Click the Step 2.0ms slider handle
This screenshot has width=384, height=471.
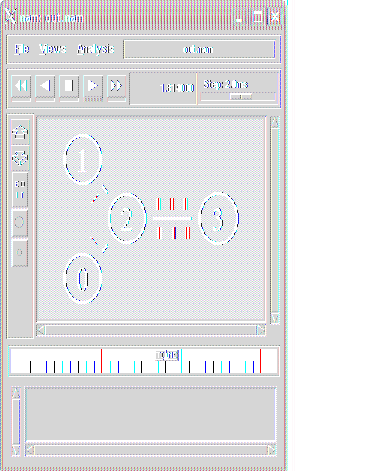(241, 96)
